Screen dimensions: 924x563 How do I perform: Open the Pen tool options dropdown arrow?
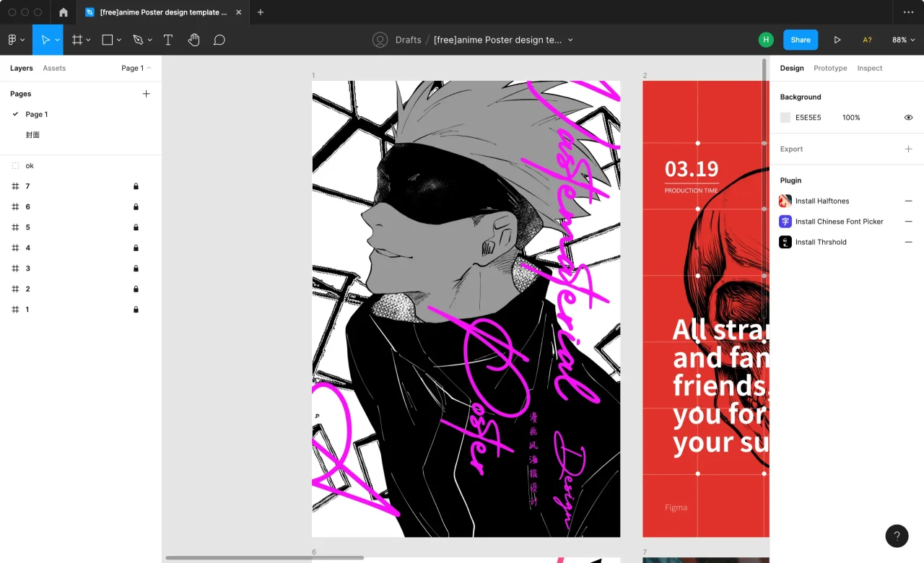[150, 40]
